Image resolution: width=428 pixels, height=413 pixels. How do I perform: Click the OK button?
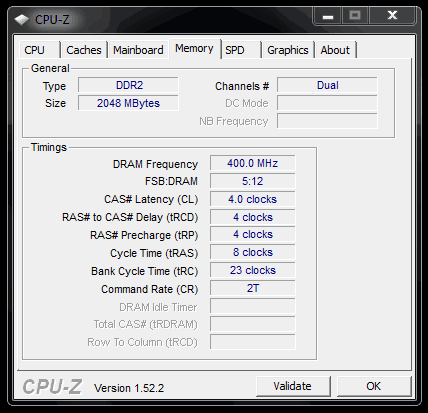(x=374, y=386)
